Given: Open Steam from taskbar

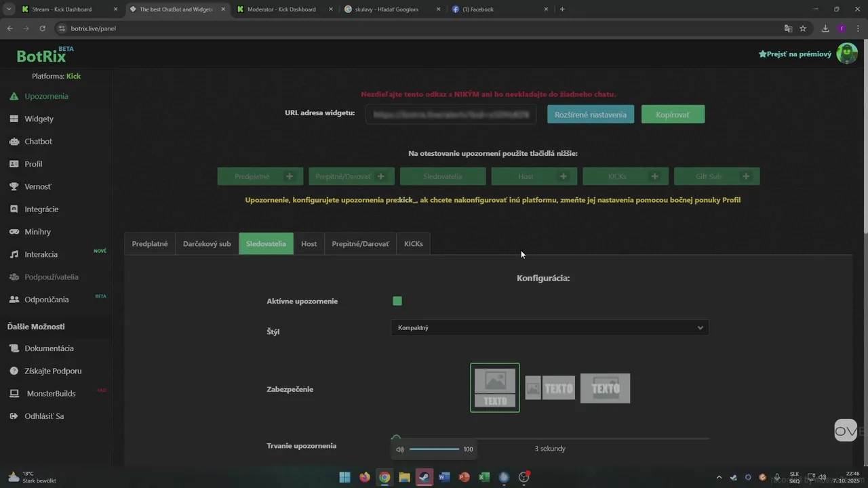Looking at the screenshot, I should point(425,477).
